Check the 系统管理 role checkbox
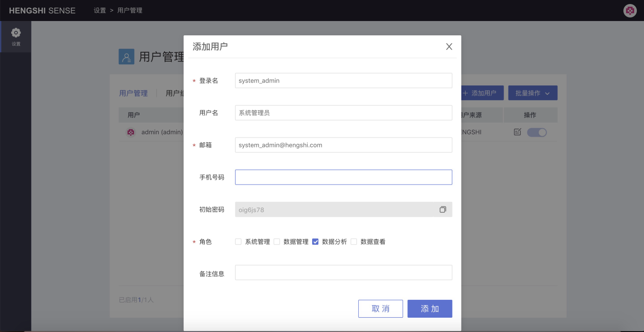The width and height of the screenshot is (644, 332). coord(238,242)
